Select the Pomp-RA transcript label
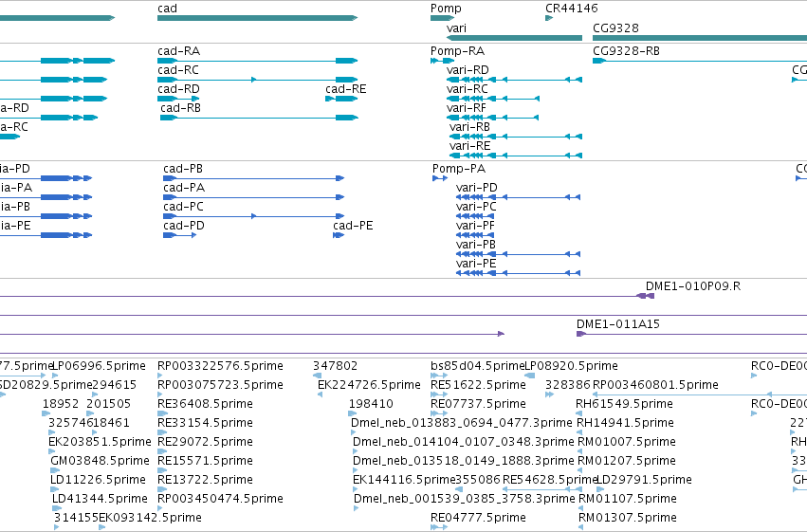Screen dimensions: 807x532 pos(457,51)
